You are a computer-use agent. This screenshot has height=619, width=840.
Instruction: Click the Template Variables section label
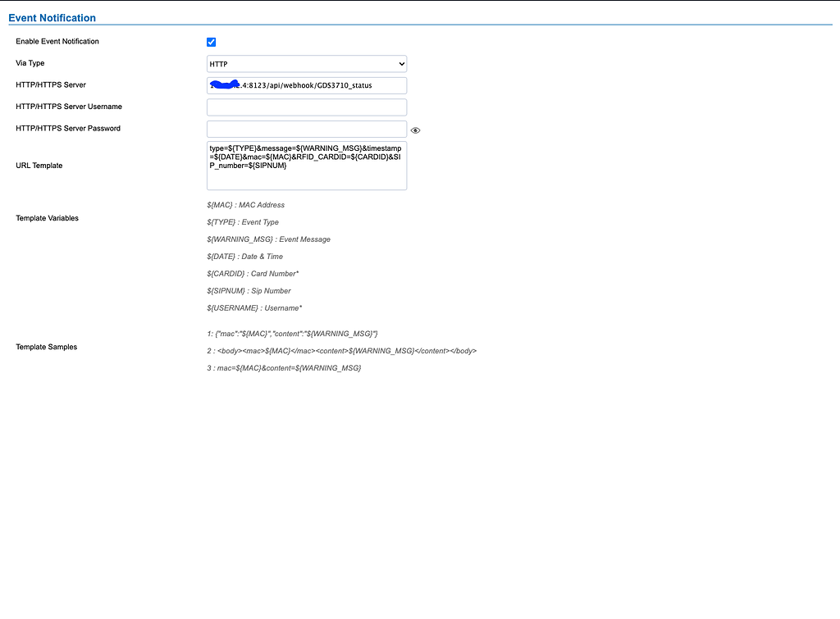pyautogui.click(x=46, y=217)
